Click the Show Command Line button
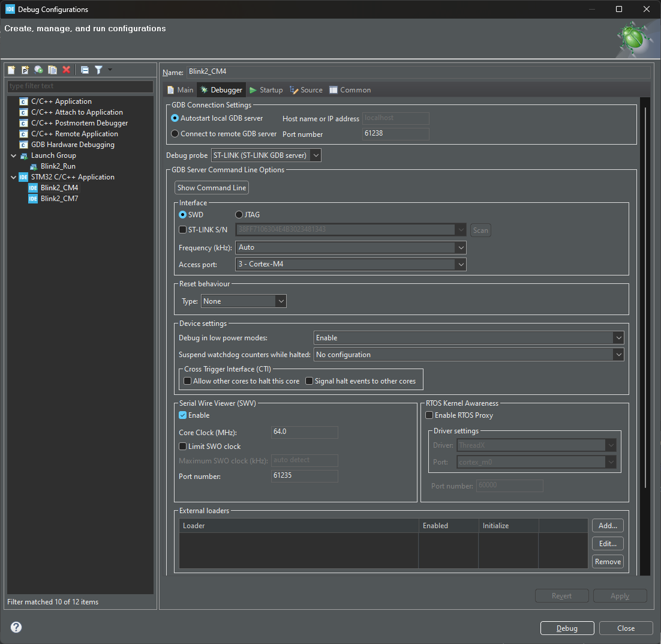The width and height of the screenshot is (661, 644). 212,188
